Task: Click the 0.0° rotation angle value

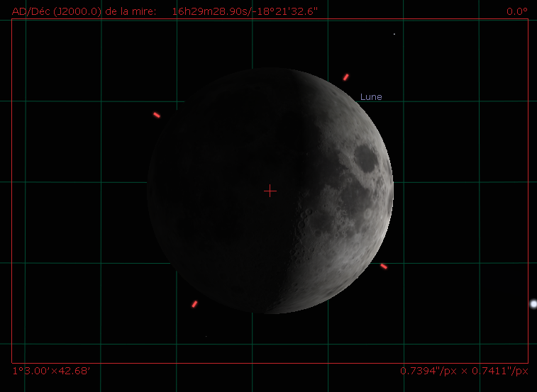Action: point(517,11)
